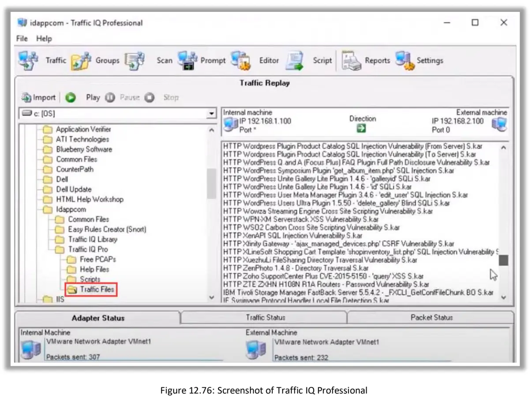532x416 pixels.
Task: Click the traffic file list scrollbar thumb
Action: pyautogui.click(x=503, y=260)
